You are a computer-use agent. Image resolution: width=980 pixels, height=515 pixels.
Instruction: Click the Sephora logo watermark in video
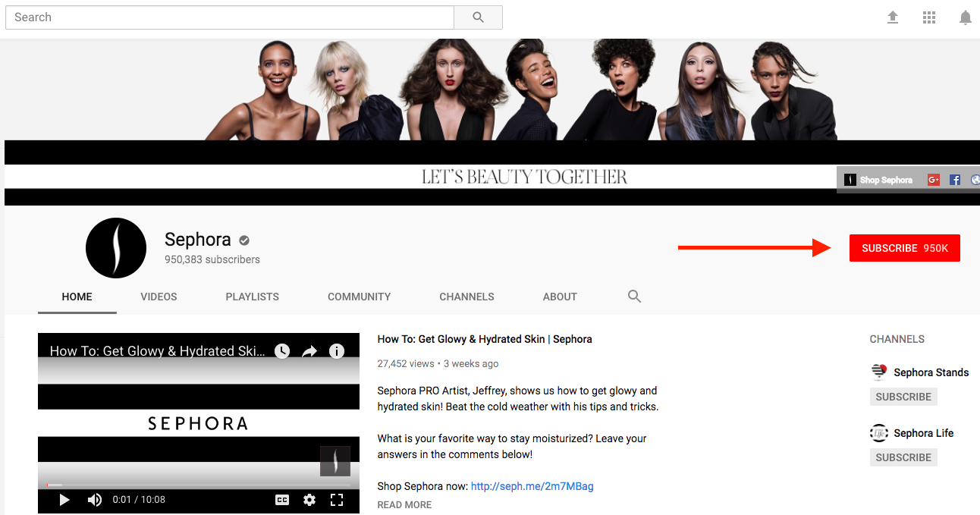click(335, 461)
